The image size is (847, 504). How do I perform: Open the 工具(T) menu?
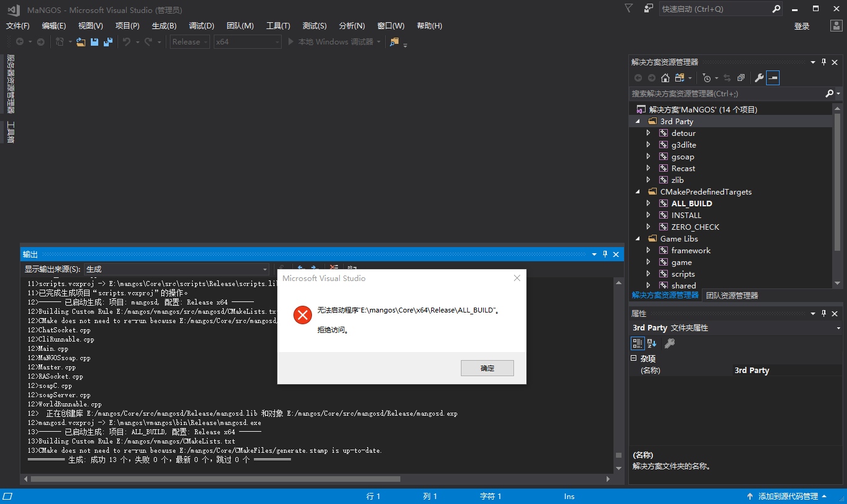[x=278, y=26]
